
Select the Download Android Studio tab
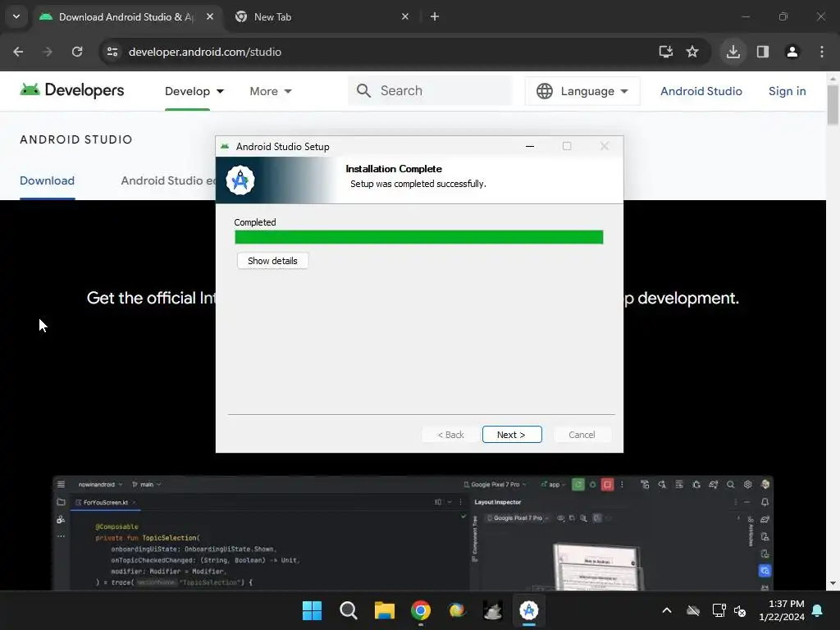126,16
